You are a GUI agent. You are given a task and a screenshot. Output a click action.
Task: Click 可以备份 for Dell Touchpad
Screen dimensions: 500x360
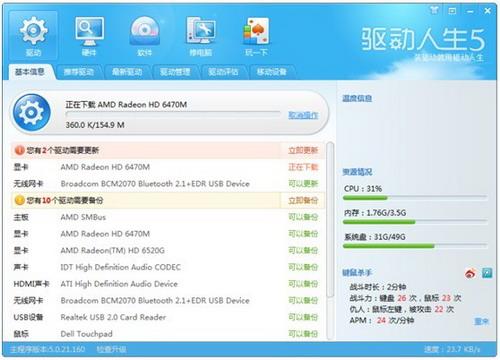click(x=303, y=334)
